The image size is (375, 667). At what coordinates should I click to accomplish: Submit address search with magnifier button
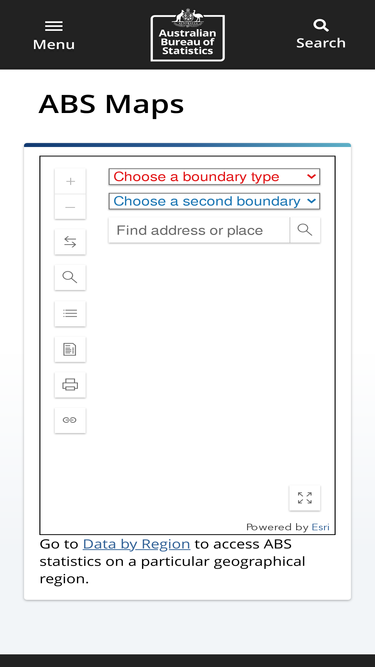click(x=305, y=230)
